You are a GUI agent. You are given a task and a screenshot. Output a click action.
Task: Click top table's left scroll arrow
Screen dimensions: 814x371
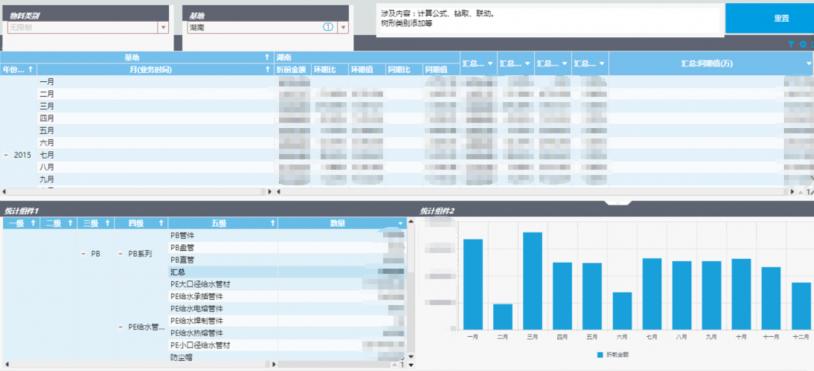coord(4,191)
